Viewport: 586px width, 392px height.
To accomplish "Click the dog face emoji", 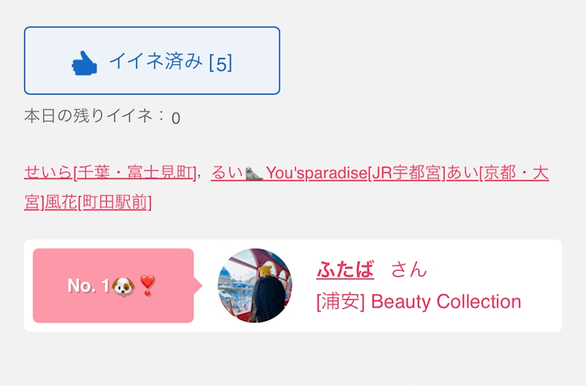I will click(x=123, y=285).
